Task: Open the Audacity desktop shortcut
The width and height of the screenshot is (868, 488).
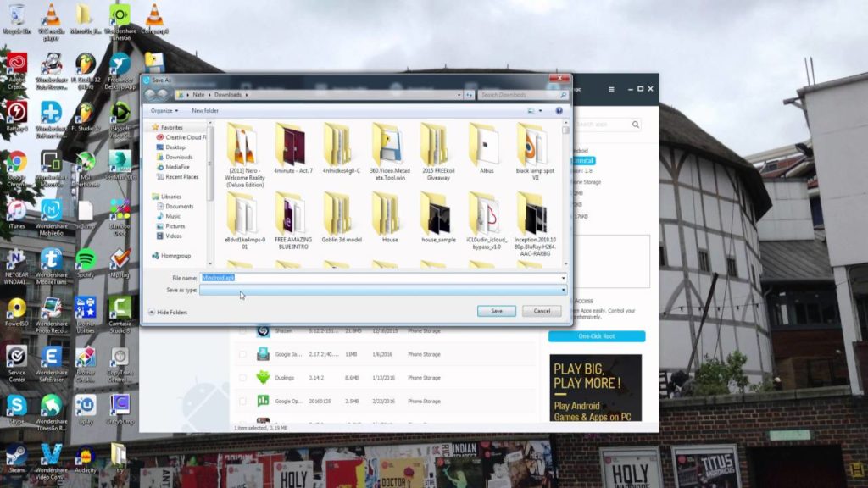Action: point(86,458)
